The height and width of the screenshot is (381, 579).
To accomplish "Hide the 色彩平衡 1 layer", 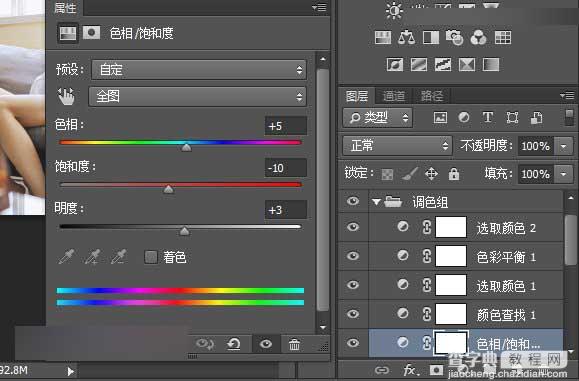I will tap(353, 255).
